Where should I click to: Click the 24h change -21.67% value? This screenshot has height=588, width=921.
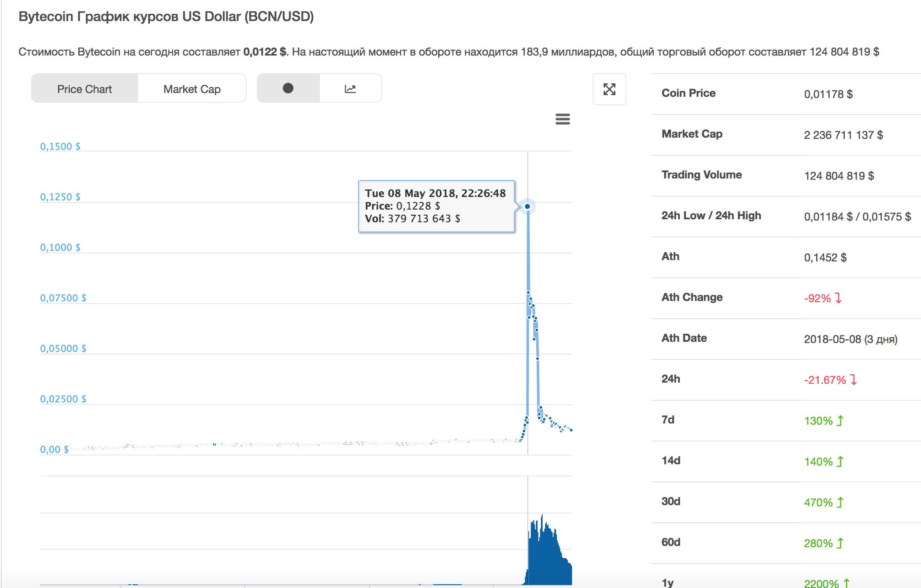click(830, 380)
